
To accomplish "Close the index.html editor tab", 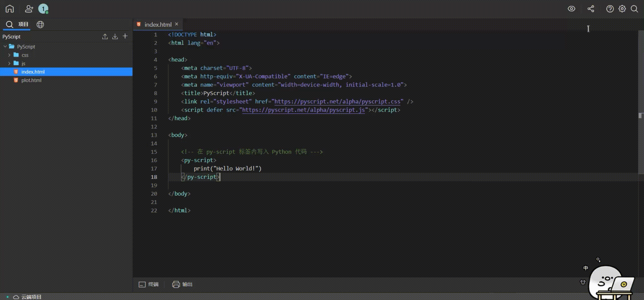I will (177, 24).
